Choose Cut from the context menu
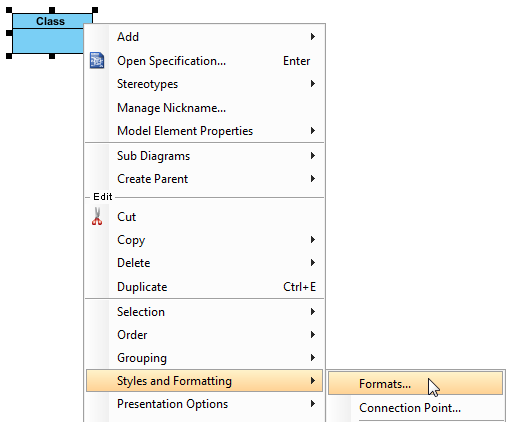 [x=204, y=217]
